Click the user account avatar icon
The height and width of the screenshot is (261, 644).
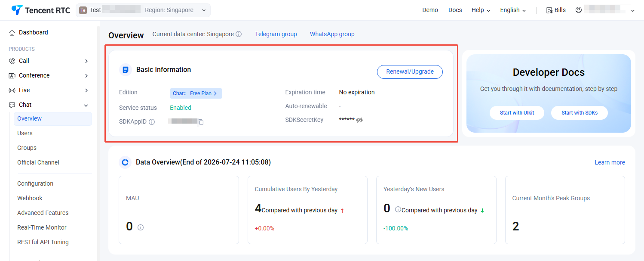click(x=579, y=10)
